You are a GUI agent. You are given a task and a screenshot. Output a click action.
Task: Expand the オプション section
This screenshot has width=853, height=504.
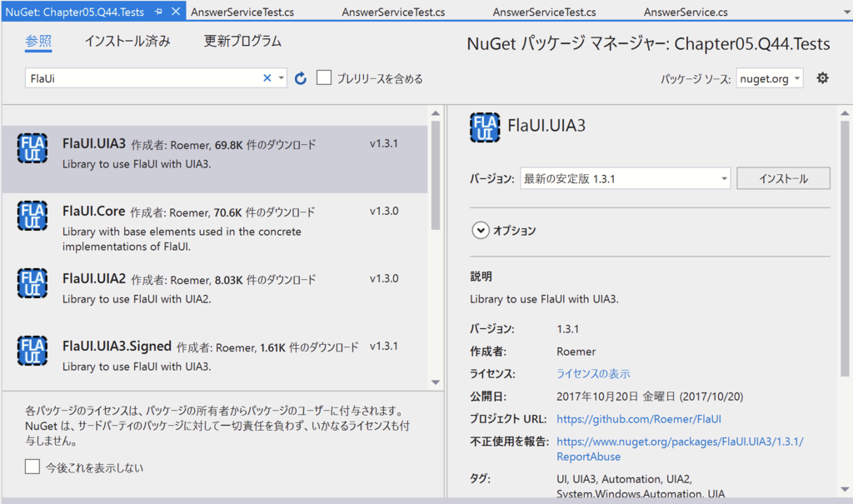pos(481,231)
